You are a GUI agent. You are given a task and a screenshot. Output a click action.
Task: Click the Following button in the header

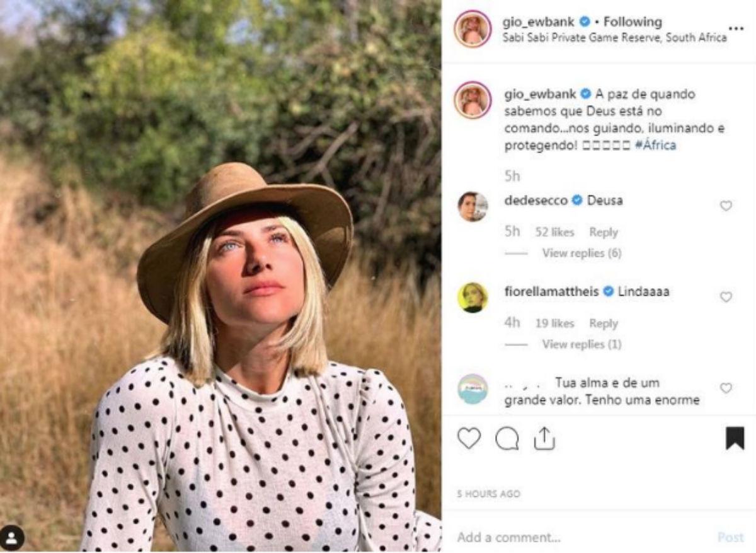(633, 22)
